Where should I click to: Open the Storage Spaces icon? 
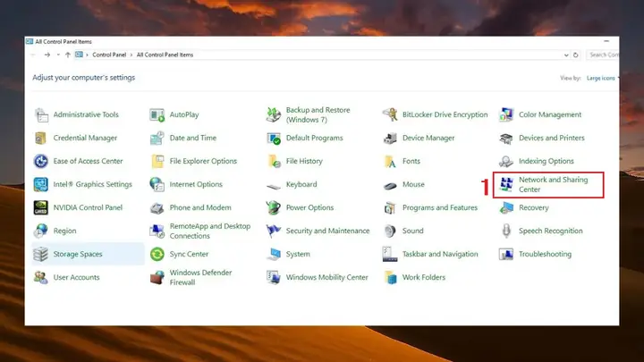coord(41,255)
